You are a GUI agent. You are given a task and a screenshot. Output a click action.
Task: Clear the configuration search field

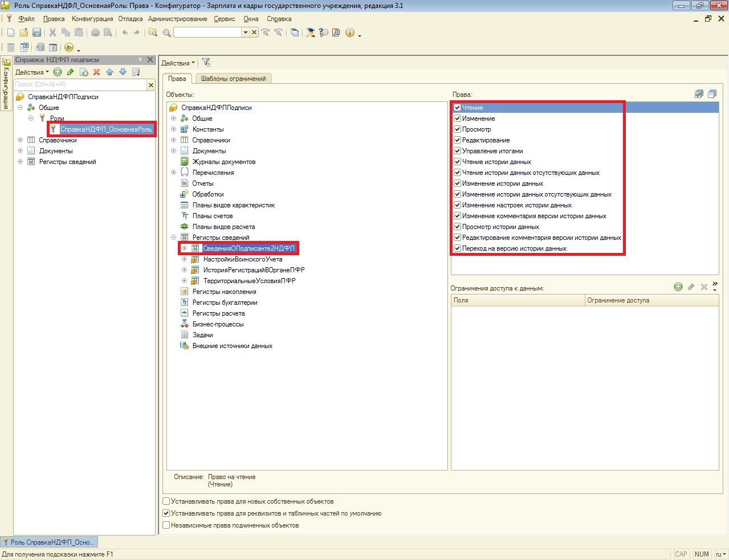click(151, 85)
